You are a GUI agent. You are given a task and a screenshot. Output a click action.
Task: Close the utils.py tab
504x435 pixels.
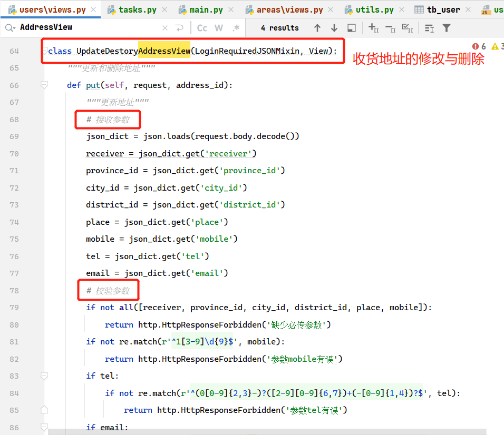click(402, 9)
